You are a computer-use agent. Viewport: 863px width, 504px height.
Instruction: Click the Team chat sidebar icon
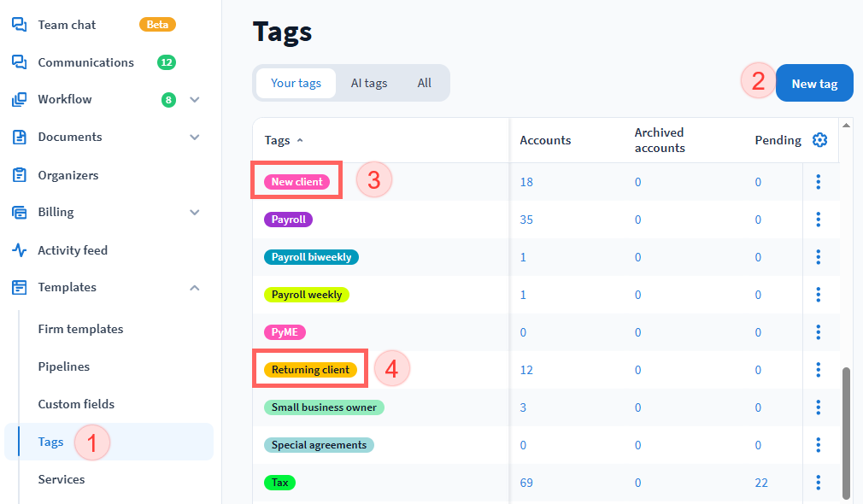[x=19, y=25]
